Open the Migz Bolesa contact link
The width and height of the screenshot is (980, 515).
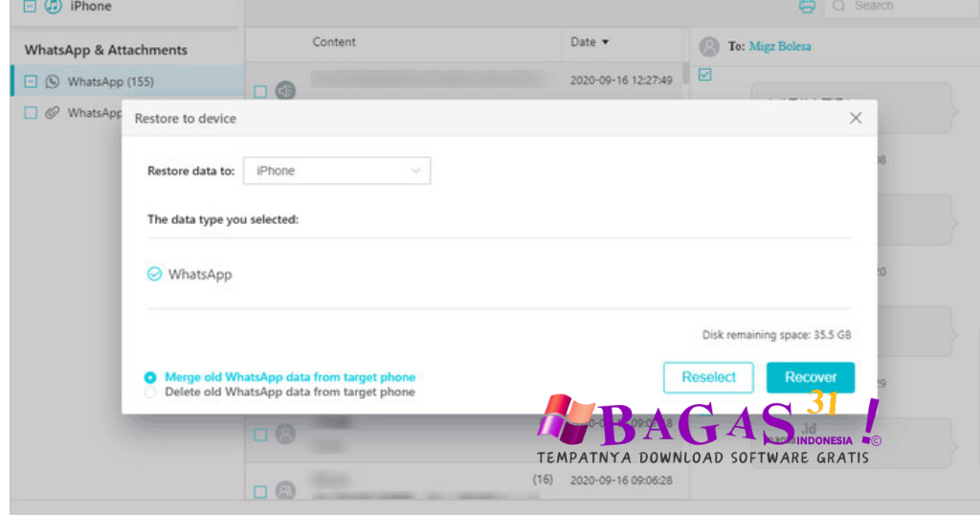coord(779,46)
